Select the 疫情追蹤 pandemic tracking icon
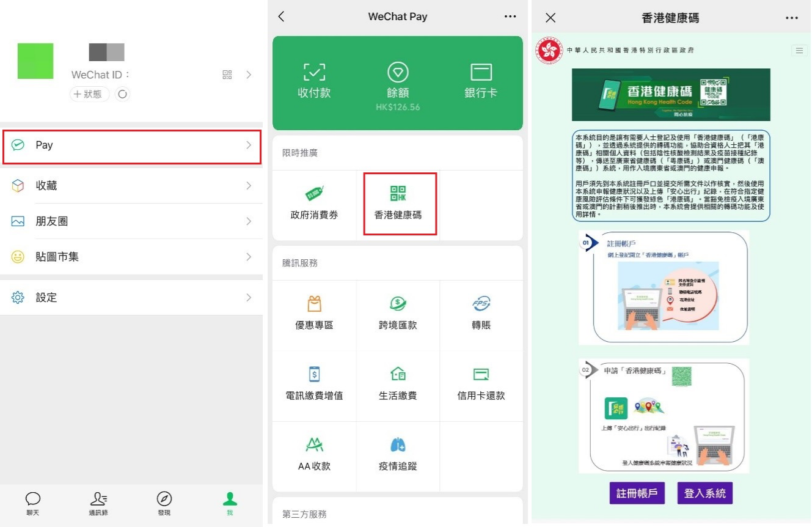Screen dimensions: 812x527 (398, 456)
